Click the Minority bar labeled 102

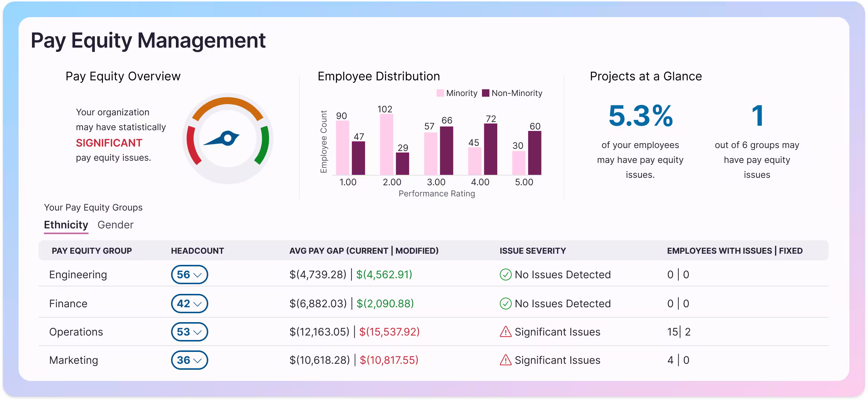(x=387, y=144)
